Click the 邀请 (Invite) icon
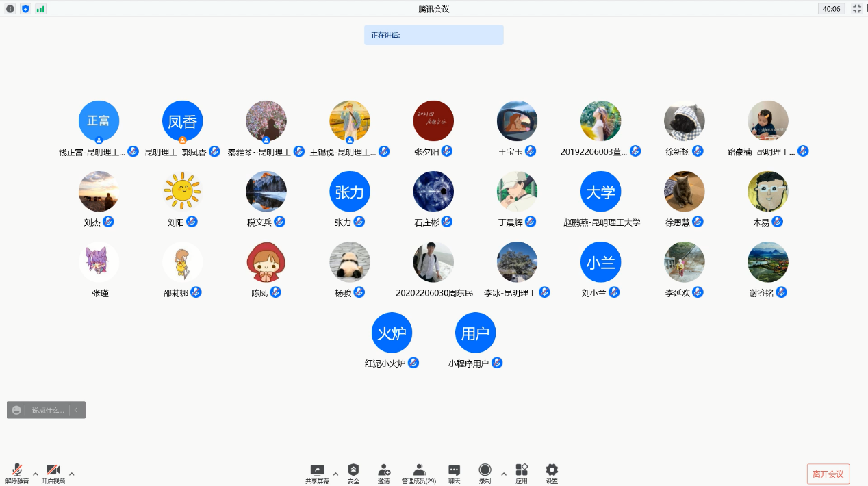The width and height of the screenshot is (868, 486). 384,471
